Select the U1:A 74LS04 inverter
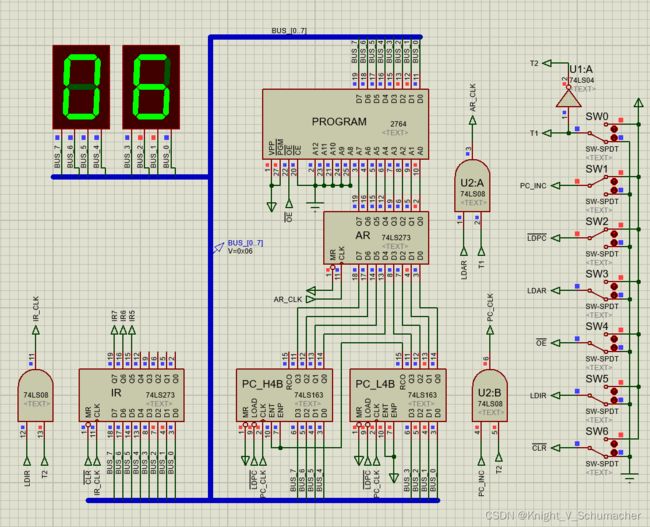This screenshot has width=650, height=527. [x=569, y=99]
